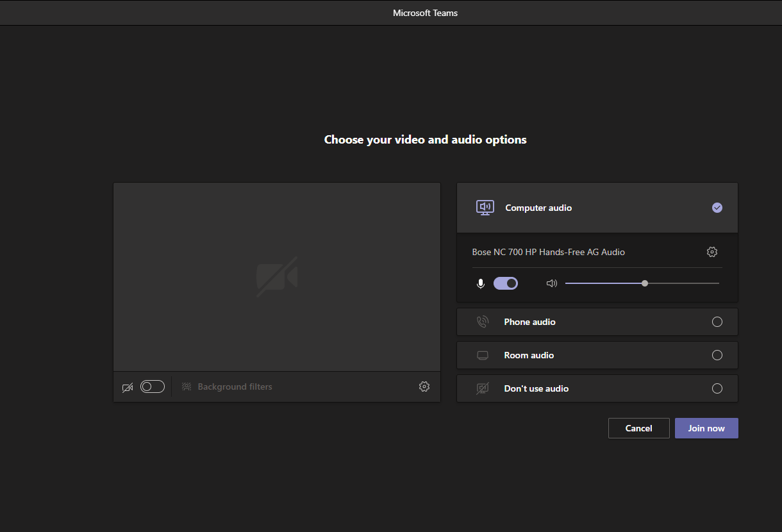Image resolution: width=782 pixels, height=532 pixels.
Task: Choose the Don't use audio radio button
Action: point(717,388)
